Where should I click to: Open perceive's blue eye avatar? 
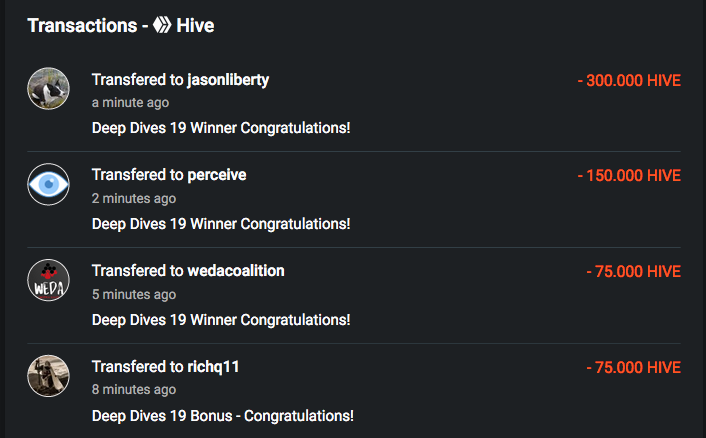click(x=49, y=185)
